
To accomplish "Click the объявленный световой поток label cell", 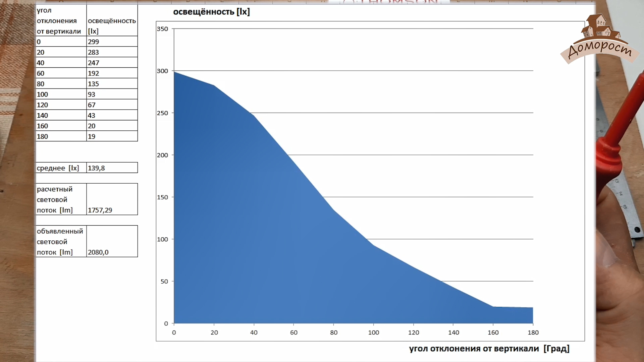I will pos(61,241).
